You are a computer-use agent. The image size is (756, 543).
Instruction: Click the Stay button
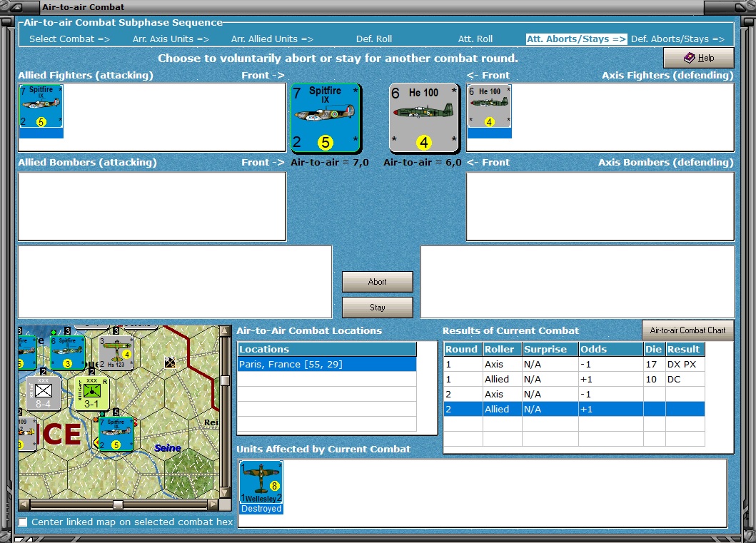coord(377,307)
